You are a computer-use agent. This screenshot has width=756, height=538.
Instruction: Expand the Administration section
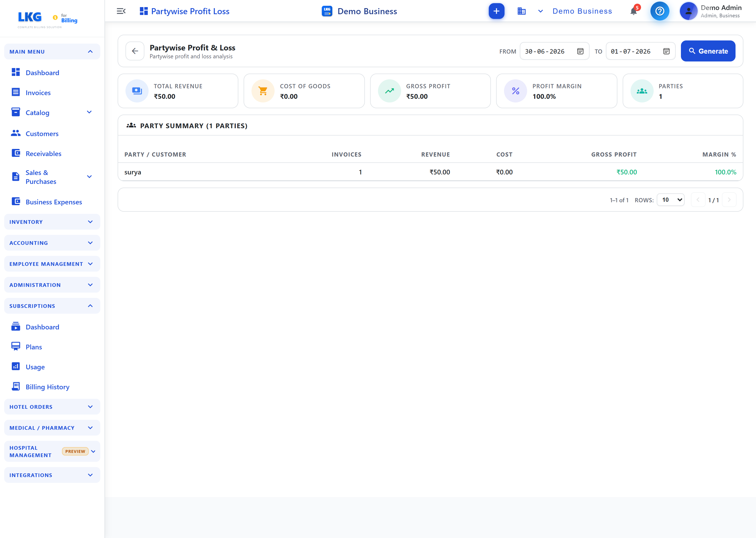pos(52,285)
